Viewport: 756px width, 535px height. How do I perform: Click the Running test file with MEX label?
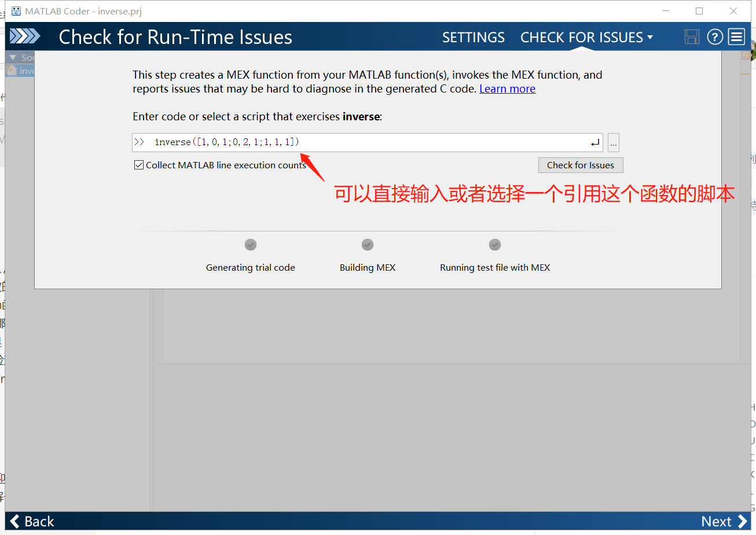click(x=495, y=267)
